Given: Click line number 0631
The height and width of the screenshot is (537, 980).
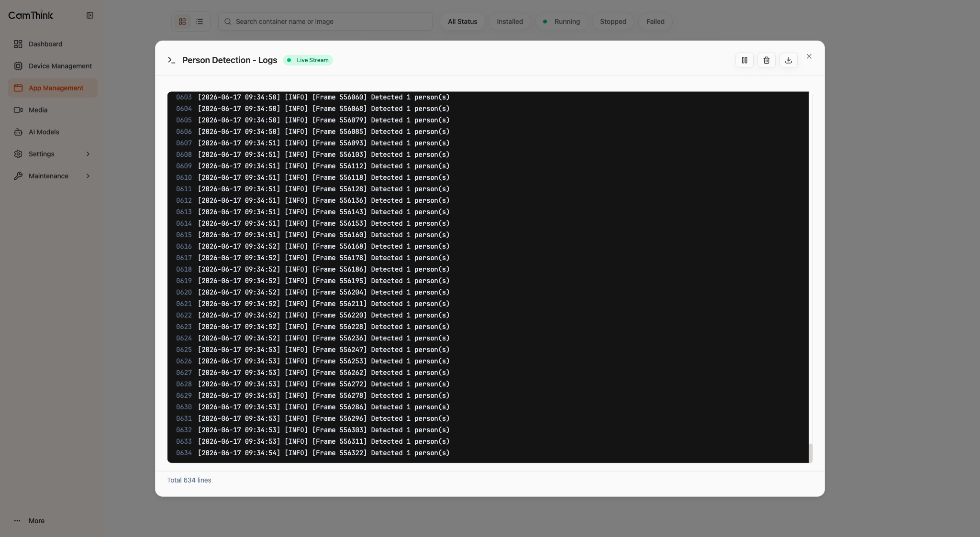Looking at the screenshot, I should pyautogui.click(x=184, y=418).
